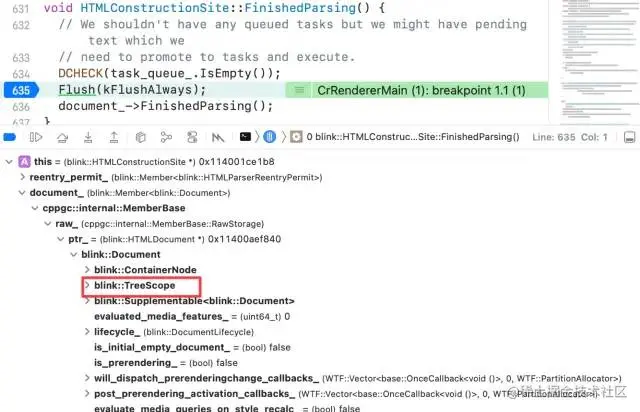This screenshot has width=640, height=412.
Task: Click the CrRendererMain breakpoint 1.1 annotation
Action: [421, 90]
